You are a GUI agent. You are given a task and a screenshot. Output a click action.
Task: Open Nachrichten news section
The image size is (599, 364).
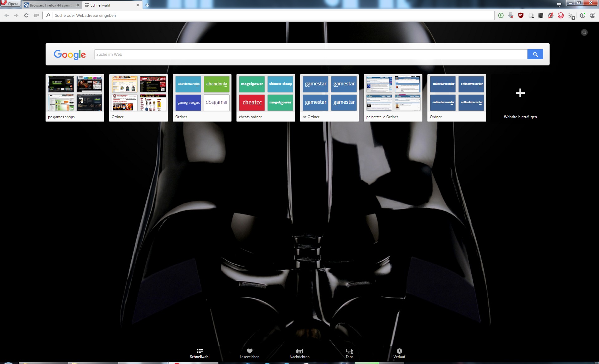(299, 353)
